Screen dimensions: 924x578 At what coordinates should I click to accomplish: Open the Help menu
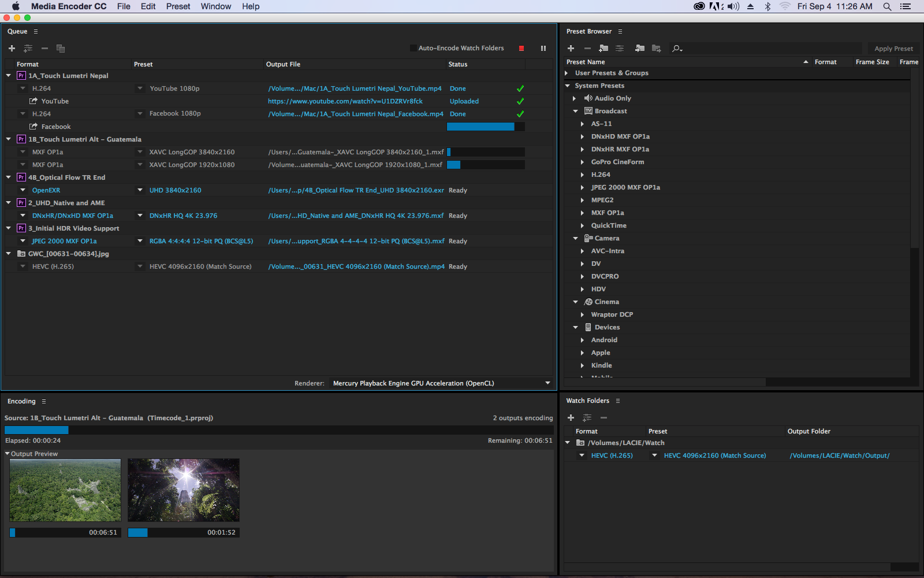tap(251, 6)
